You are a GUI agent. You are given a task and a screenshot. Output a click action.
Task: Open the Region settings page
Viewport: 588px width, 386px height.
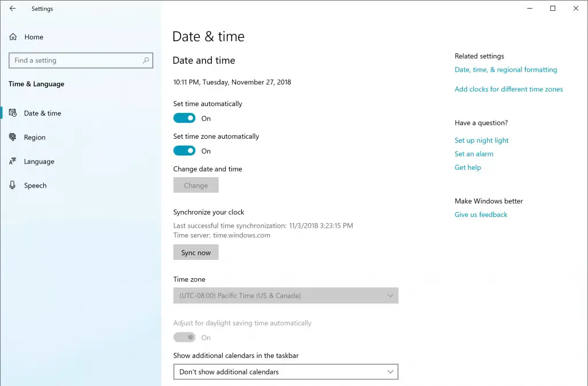click(x=80, y=137)
